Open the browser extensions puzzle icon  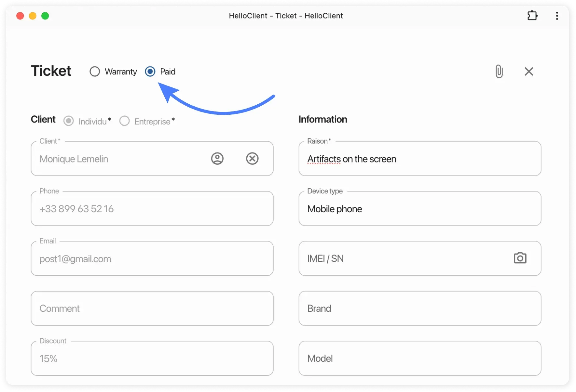pyautogui.click(x=532, y=16)
